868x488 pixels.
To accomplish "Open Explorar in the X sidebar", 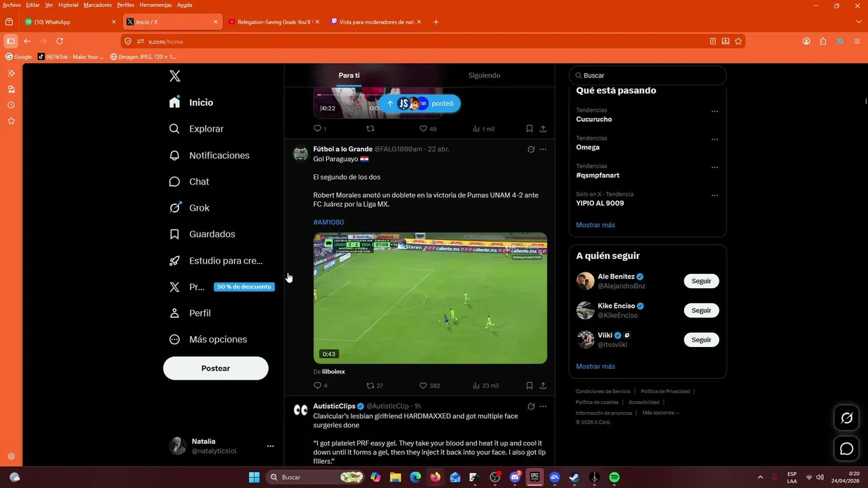I will click(197, 129).
